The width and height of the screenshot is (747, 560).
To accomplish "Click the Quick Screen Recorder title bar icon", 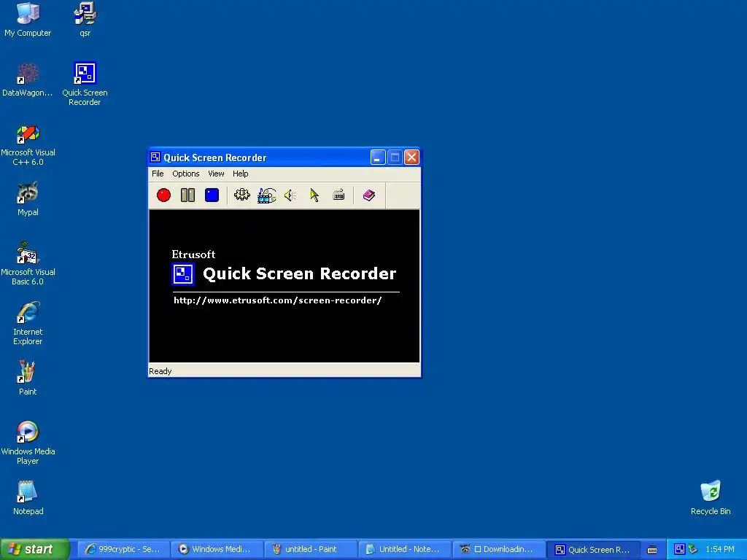I will coord(155,157).
